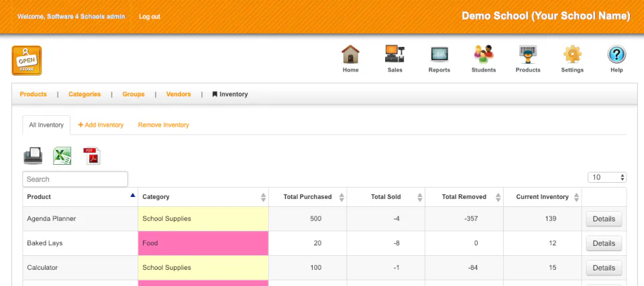644x286 pixels.
Task: Open the Students people icon
Action: [484, 54]
